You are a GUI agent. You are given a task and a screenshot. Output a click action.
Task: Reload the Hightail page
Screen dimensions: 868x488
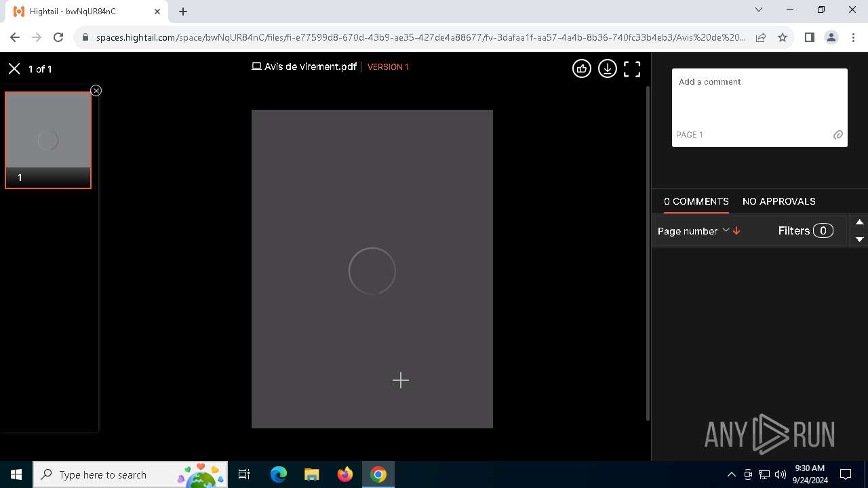58,38
